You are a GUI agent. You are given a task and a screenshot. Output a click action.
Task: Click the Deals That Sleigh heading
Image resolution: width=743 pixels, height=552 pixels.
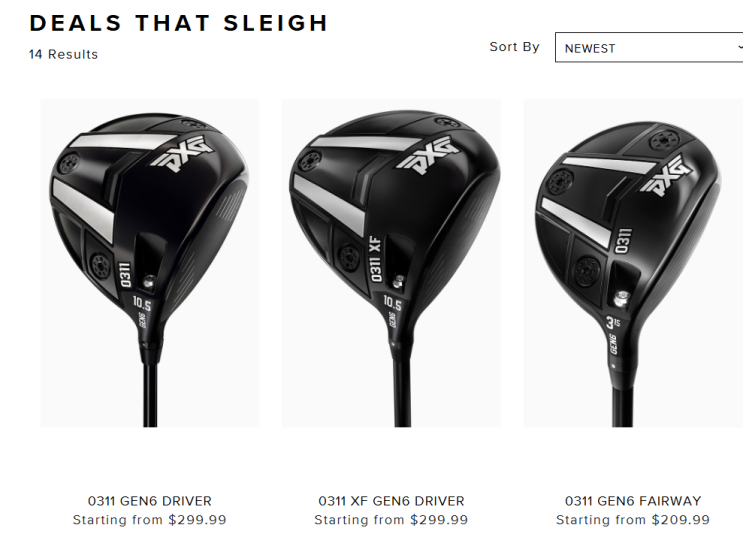[x=179, y=23]
